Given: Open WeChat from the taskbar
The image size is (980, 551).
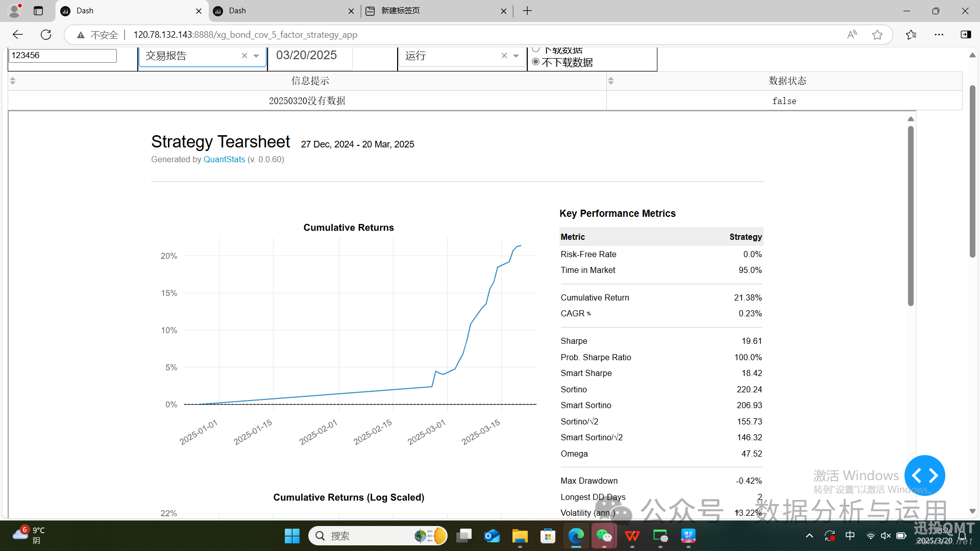Looking at the screenshot, I should (x=604, y=536).
